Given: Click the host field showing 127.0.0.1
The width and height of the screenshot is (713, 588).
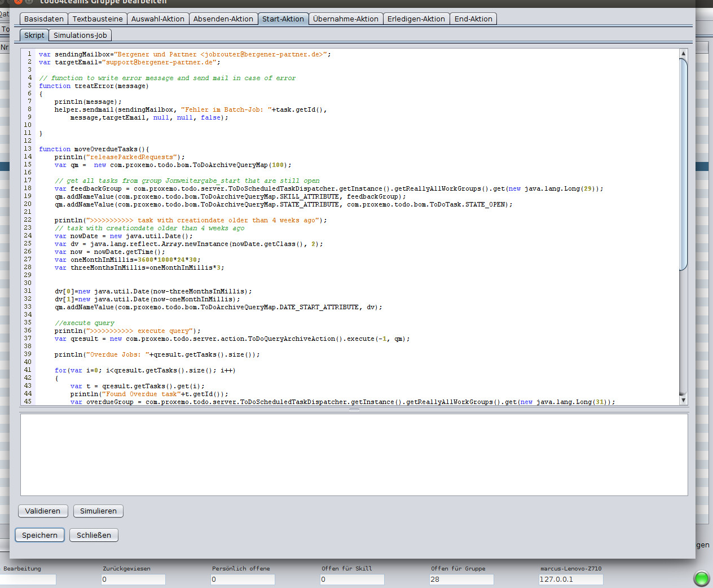Looking at the screenshot, I should tap(571, 579).
